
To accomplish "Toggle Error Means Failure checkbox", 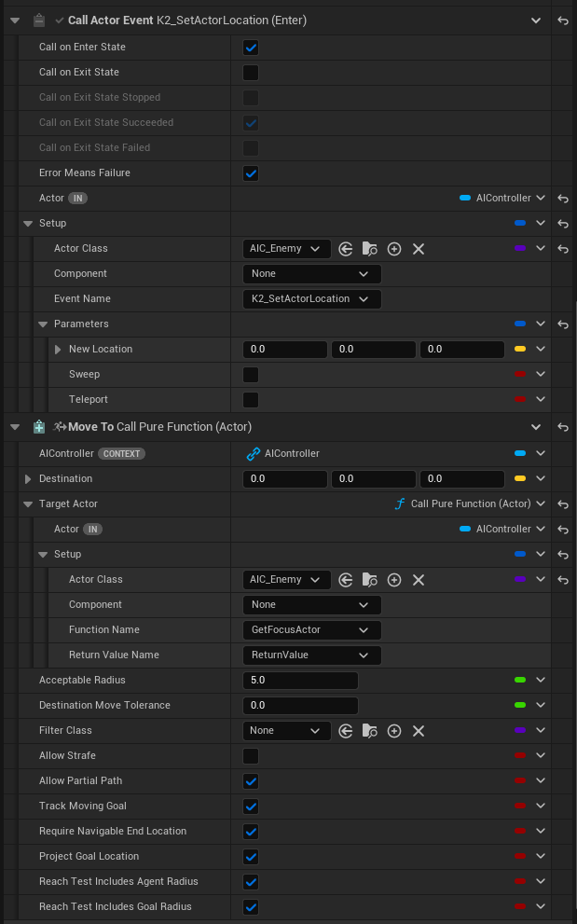I will pyautogui.click(x=251, y=173).
